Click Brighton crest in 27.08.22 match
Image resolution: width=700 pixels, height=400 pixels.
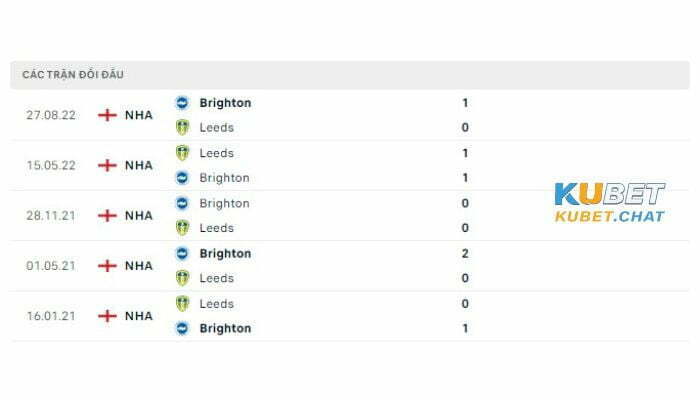coord(182,103)
